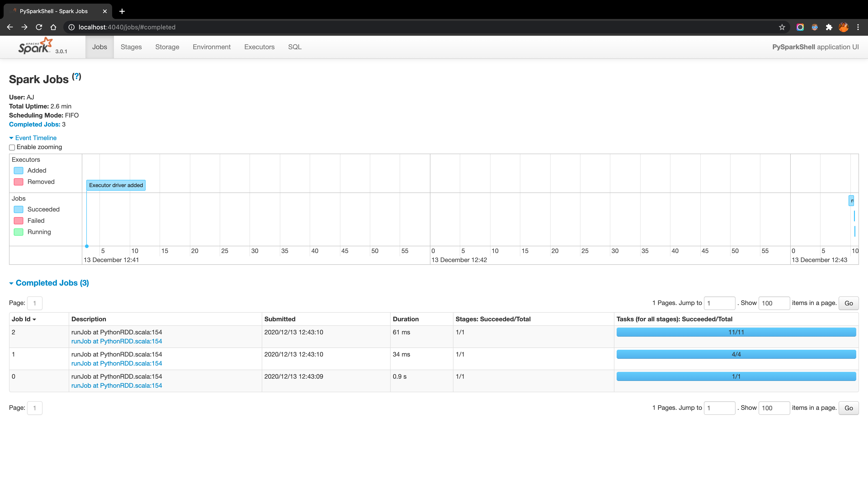Image resolution: width=868 pixels, height=488 pixels.
Task: Click the 4/4 tasks progress bar
Action: 736,354
